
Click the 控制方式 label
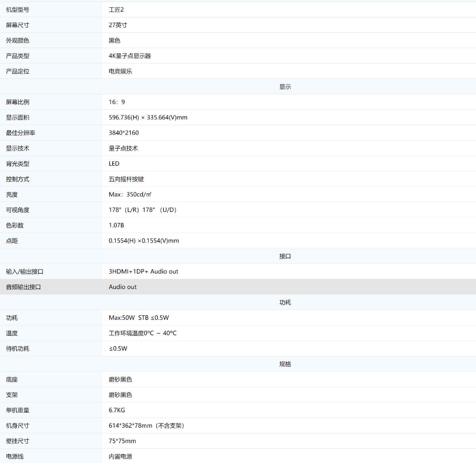pos(17,179)
